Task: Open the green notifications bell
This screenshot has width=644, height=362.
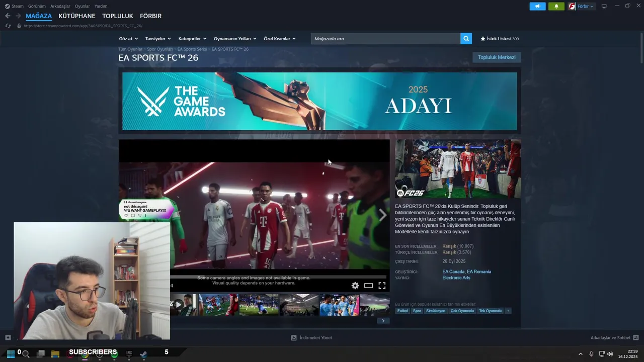Action: 556,7
